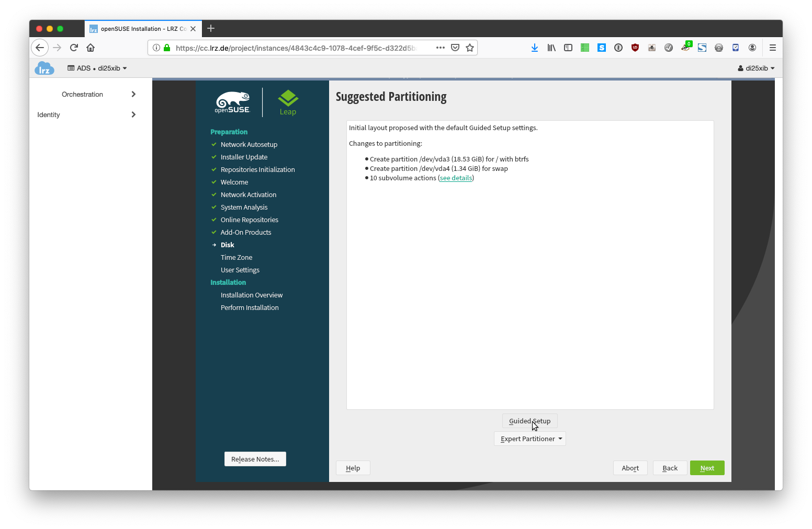Click the URL address bar
The image size is (812, 529).
click(x=296, y=48)
